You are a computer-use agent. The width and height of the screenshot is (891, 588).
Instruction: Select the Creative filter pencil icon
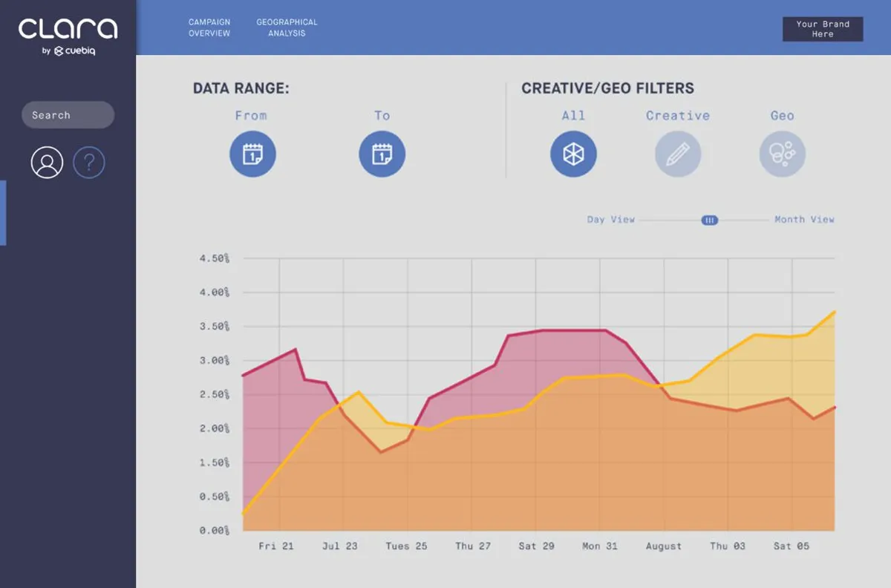(x=677, y=154)
